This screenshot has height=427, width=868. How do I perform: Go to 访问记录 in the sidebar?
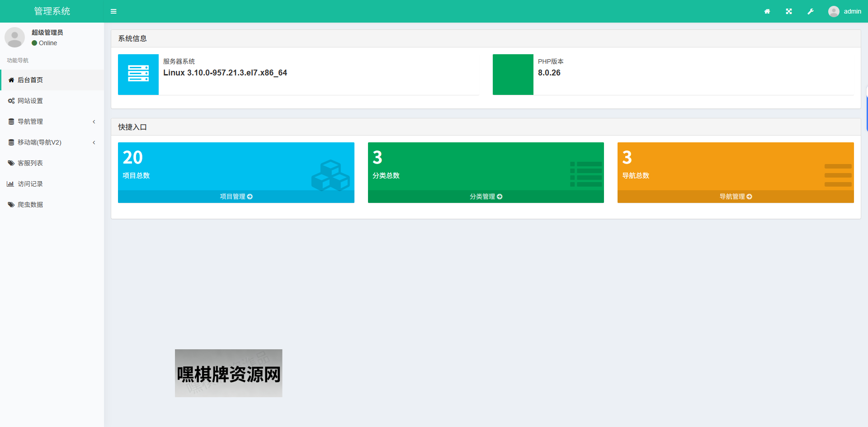30,184
